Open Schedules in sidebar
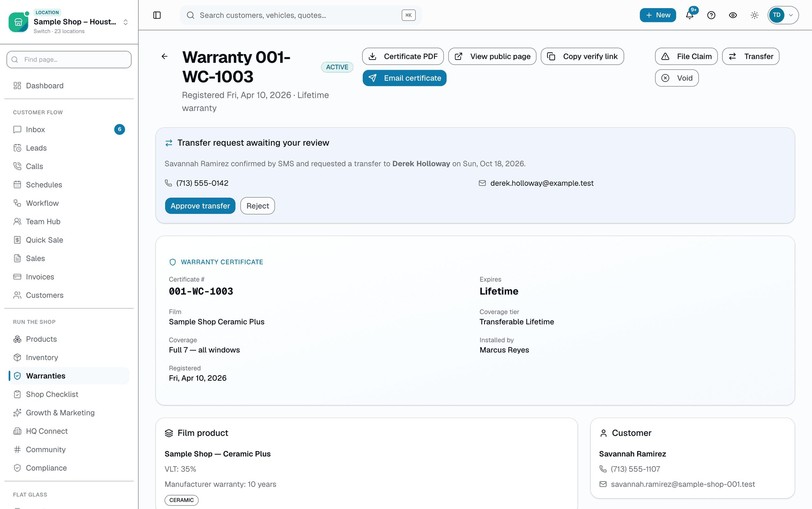This screenshot has width=812, height=509. coord(69,185)
